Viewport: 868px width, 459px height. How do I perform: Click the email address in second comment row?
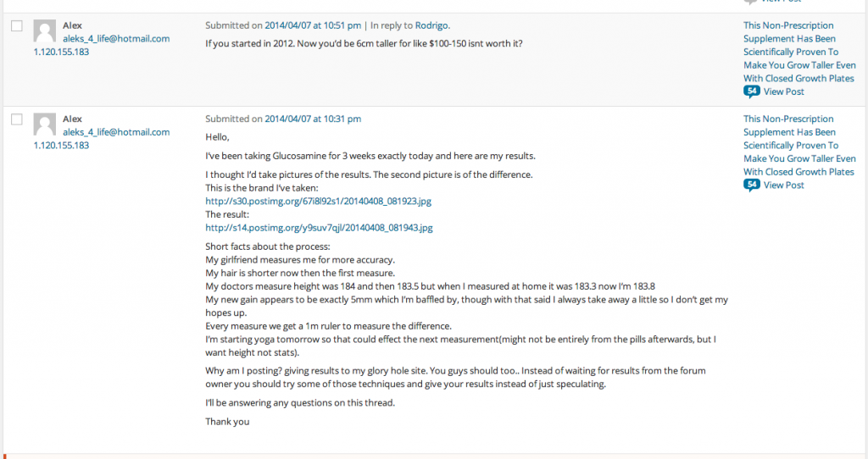[116, 132]
